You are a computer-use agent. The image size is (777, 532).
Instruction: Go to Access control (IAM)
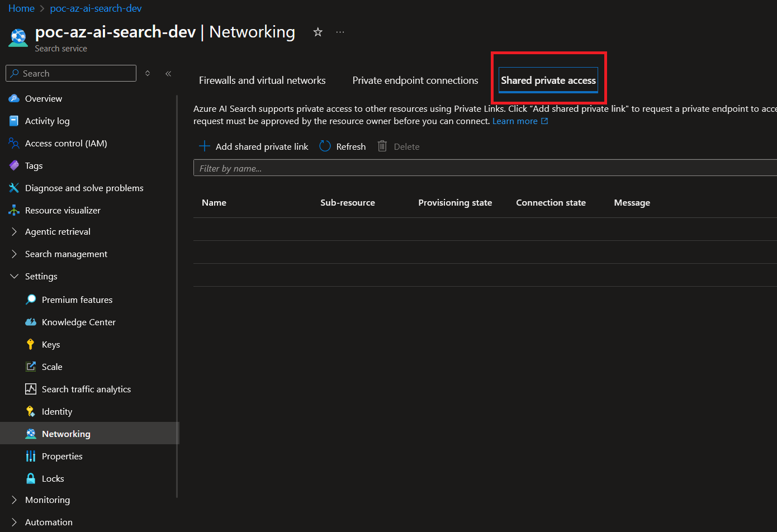(66, 143)
